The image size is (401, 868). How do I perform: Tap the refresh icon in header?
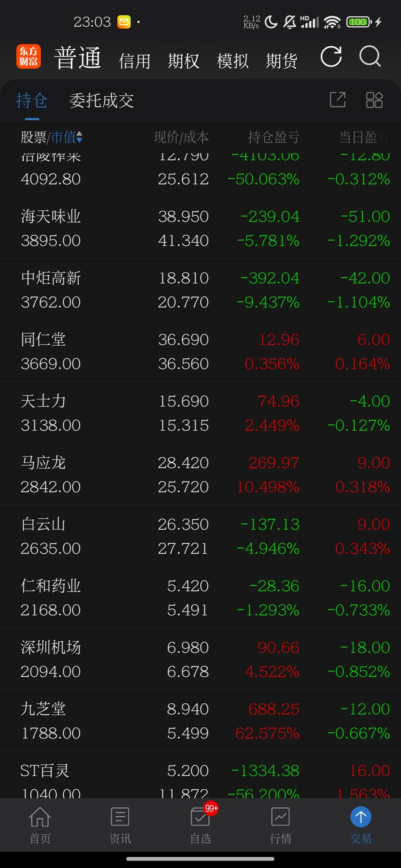[331, 57]
